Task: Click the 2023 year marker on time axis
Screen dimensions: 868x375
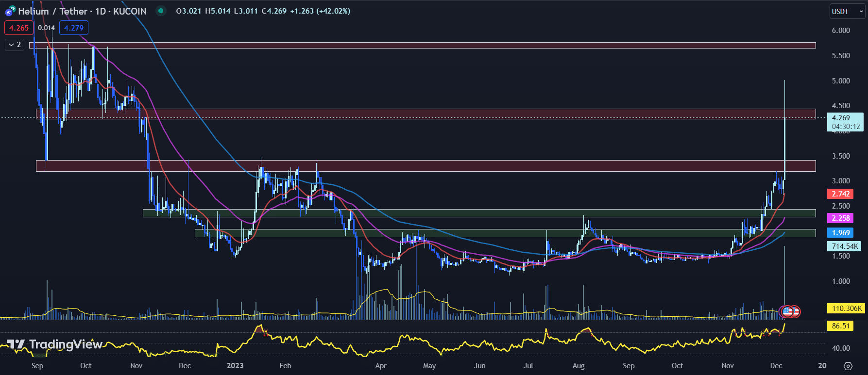Action: pyautogui.click(x=235, y=366)
